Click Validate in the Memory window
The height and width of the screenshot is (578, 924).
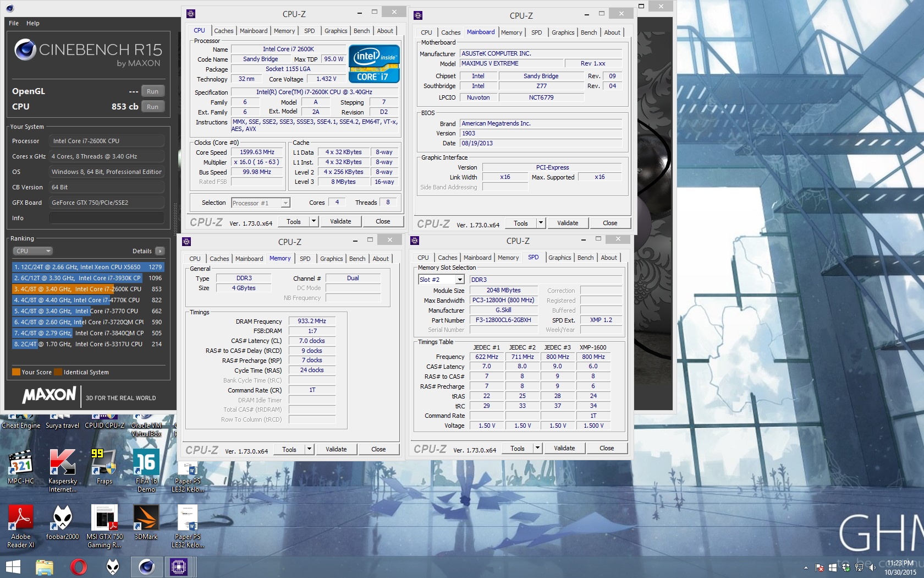[336, 449]
